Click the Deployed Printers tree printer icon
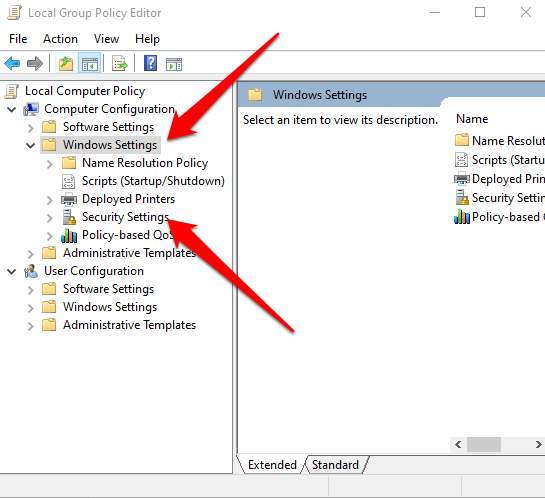Viewport: 545px width, 498px height. pos(69,199)
